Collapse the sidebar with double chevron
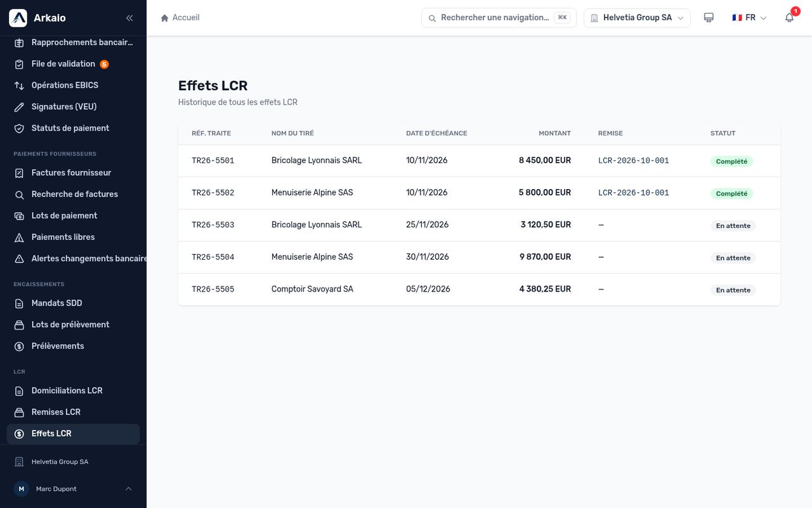 pyautogui.click(x=129, y=18)
